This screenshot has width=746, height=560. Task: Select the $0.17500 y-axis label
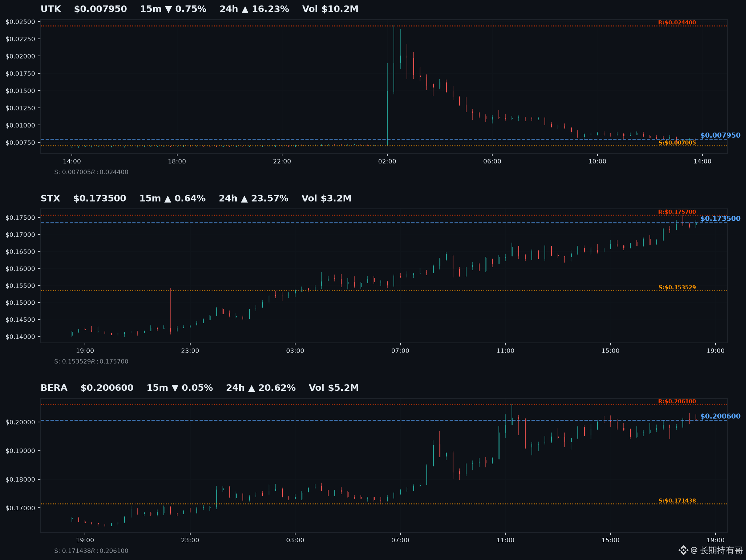[20, 218]
